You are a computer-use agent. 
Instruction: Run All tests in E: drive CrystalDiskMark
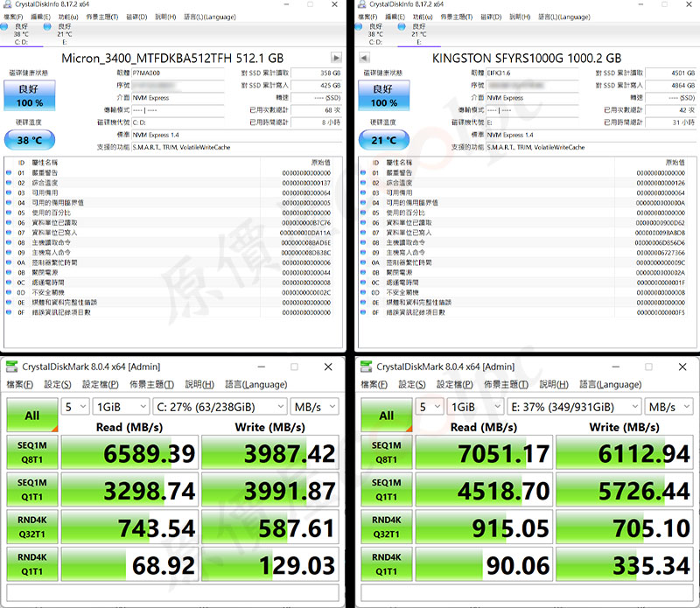(x=387, y=416)
